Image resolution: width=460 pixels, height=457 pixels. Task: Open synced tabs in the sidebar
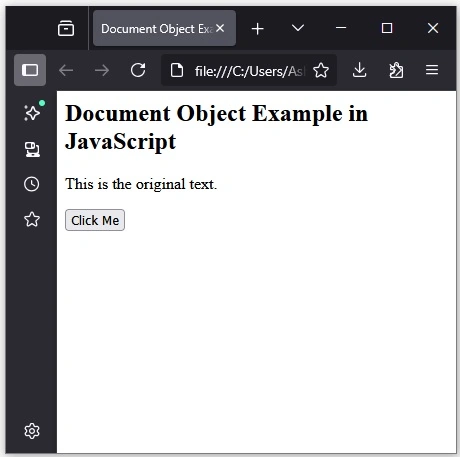(32, 149)
